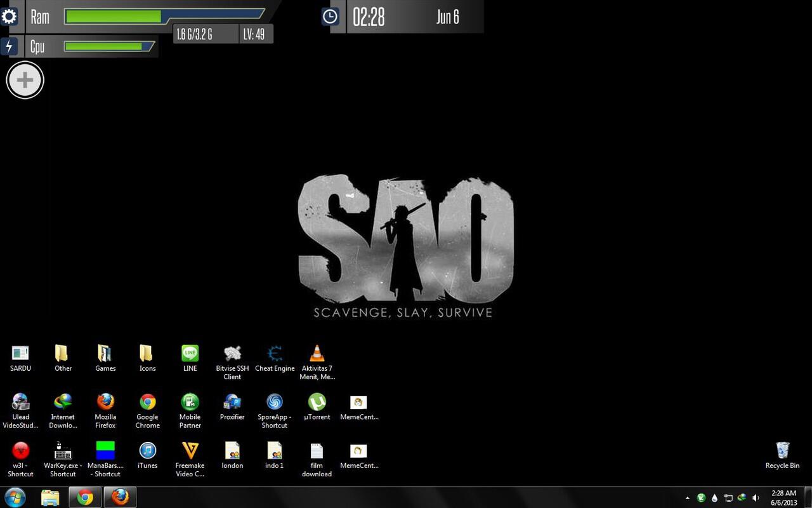Select the film download text file
The image size is (812, 508).
click(317, 460)
